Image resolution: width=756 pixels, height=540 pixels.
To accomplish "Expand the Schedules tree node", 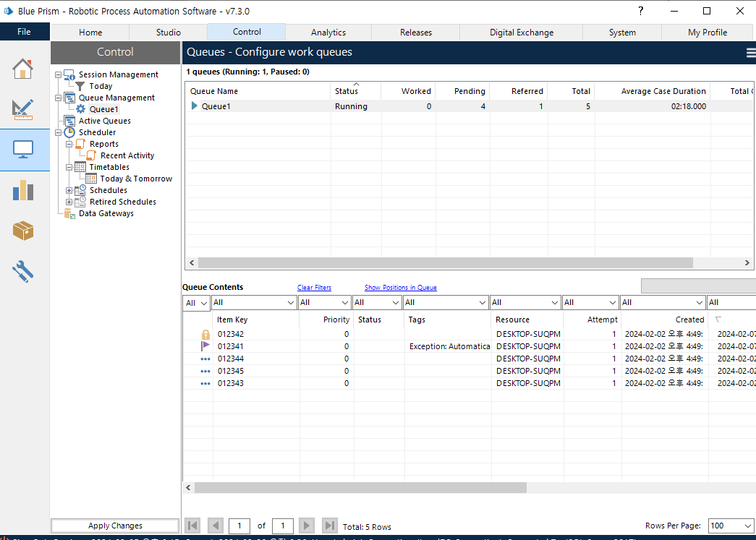I will pos(69,190).
